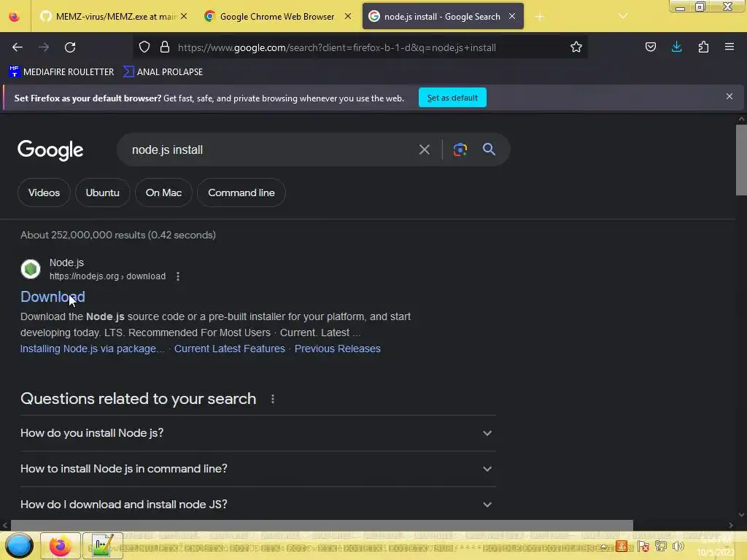Click the site security padlock icon
Screen dimensions: 747x560
click(x=165, y=47)
